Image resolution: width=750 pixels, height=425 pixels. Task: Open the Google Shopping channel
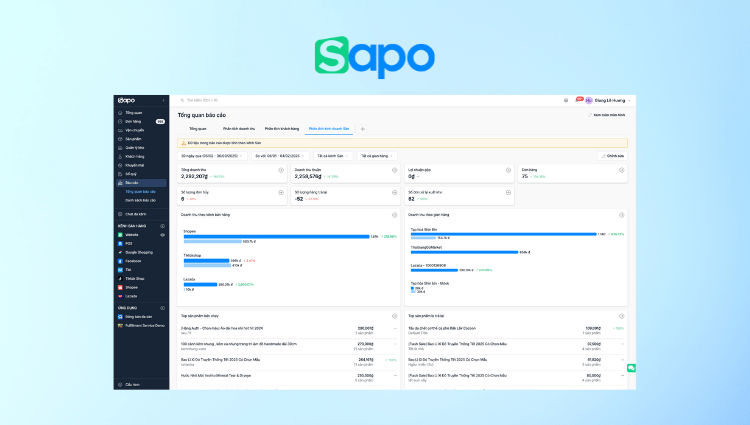[141, 252]
